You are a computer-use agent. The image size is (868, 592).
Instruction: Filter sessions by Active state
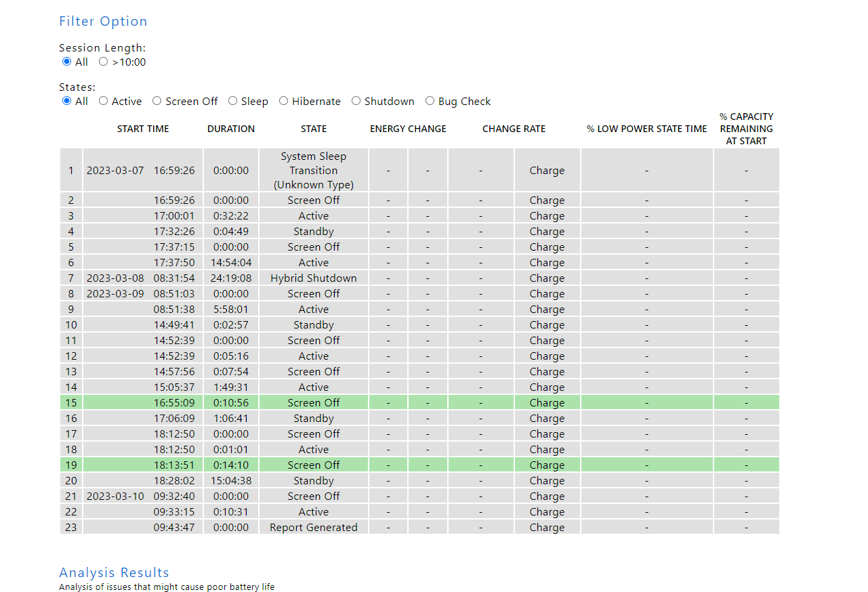[102, 100]
